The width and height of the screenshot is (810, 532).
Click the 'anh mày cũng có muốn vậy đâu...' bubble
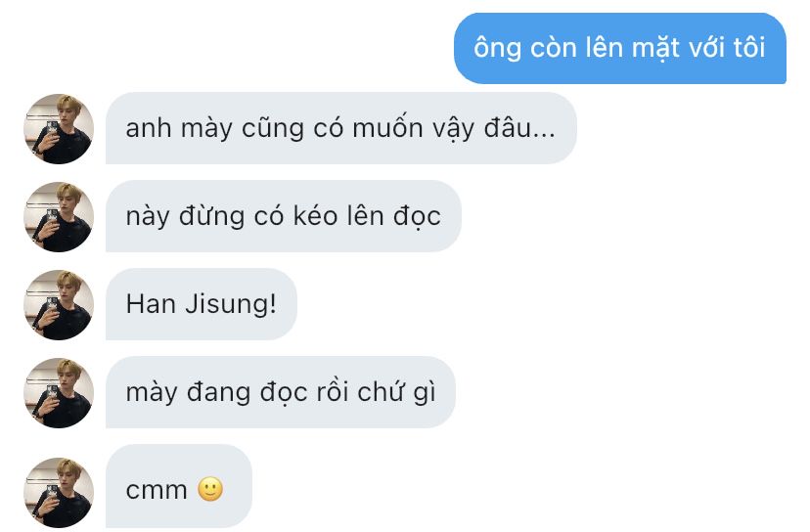click(x=341, y=128)
